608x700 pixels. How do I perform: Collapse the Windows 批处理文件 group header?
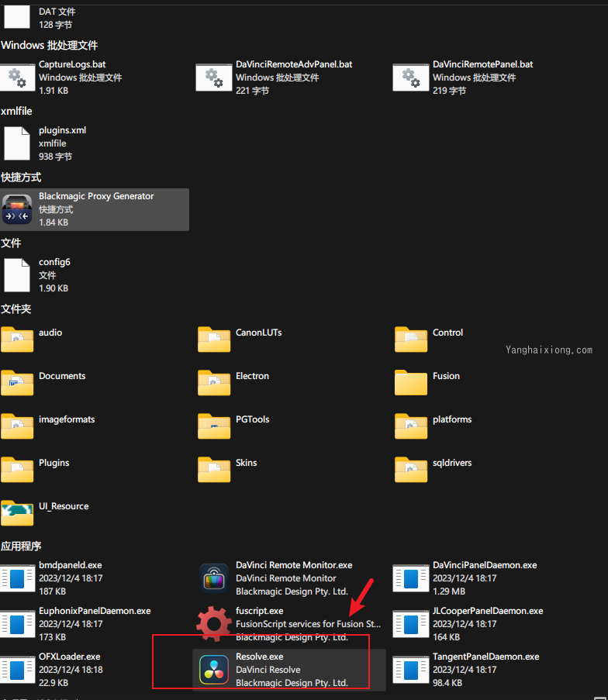[x=49, y=45]
